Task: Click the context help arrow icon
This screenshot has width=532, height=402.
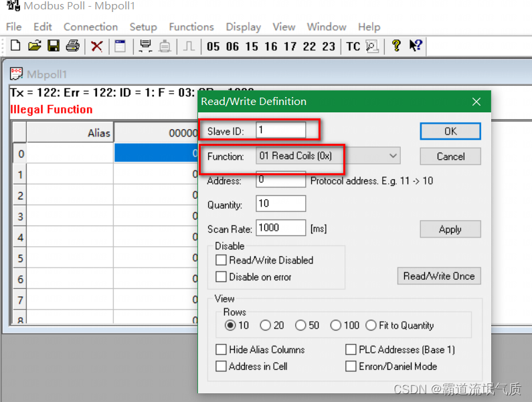Action: (416, 45)
